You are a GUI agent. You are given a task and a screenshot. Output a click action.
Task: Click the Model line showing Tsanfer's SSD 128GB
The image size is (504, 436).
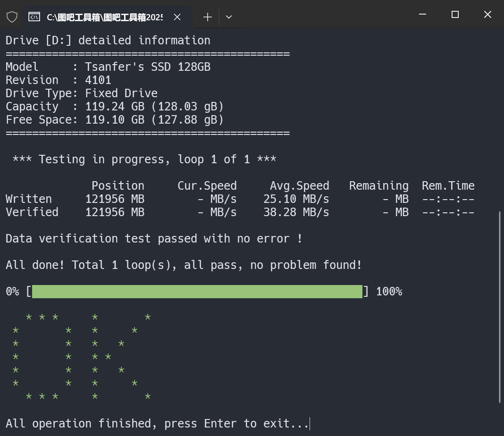pyautogui.click(x=108, y=67)
